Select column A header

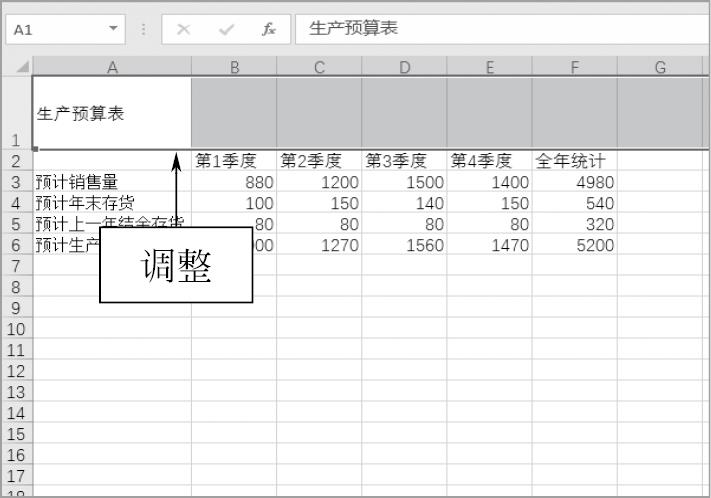click(112, 67)
